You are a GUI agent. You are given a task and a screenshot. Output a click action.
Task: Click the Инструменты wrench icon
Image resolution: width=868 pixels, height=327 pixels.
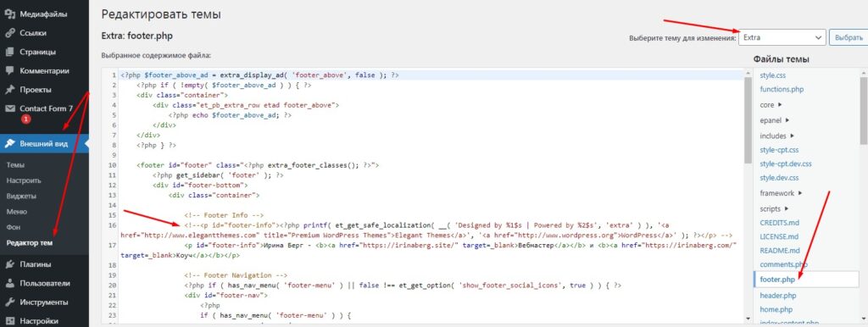[9, 302]
